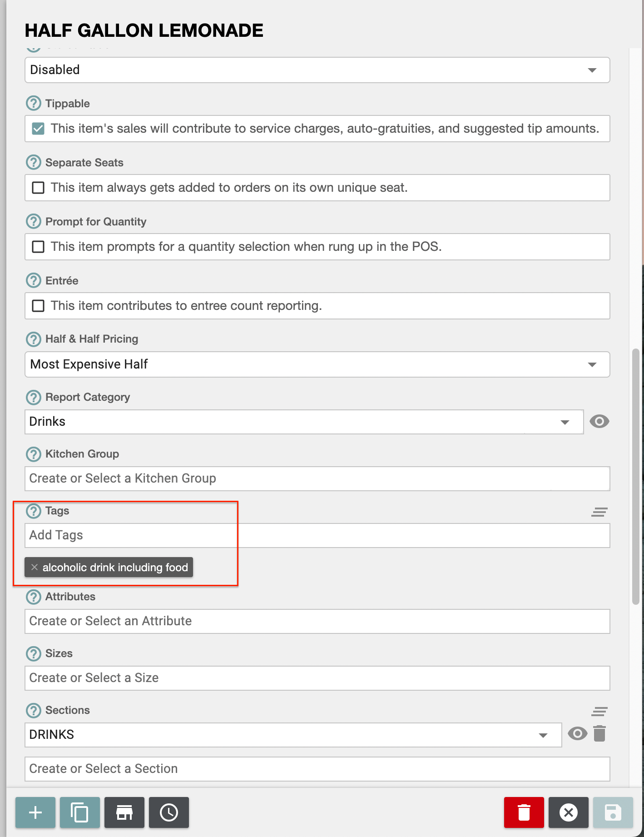Click the add new item plus button

coord(35,812)
